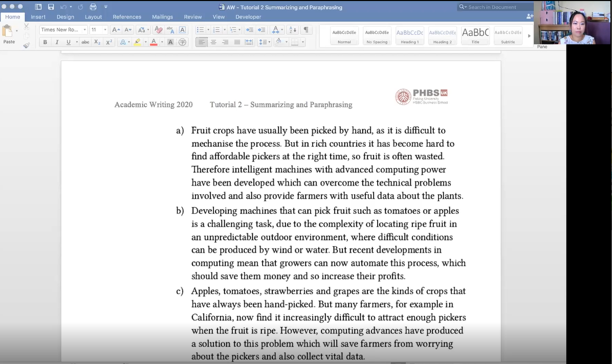Click the Format Painter brush icon
Image resolution: width=612 pixels, height=364 pixels.
pos(27,45)
